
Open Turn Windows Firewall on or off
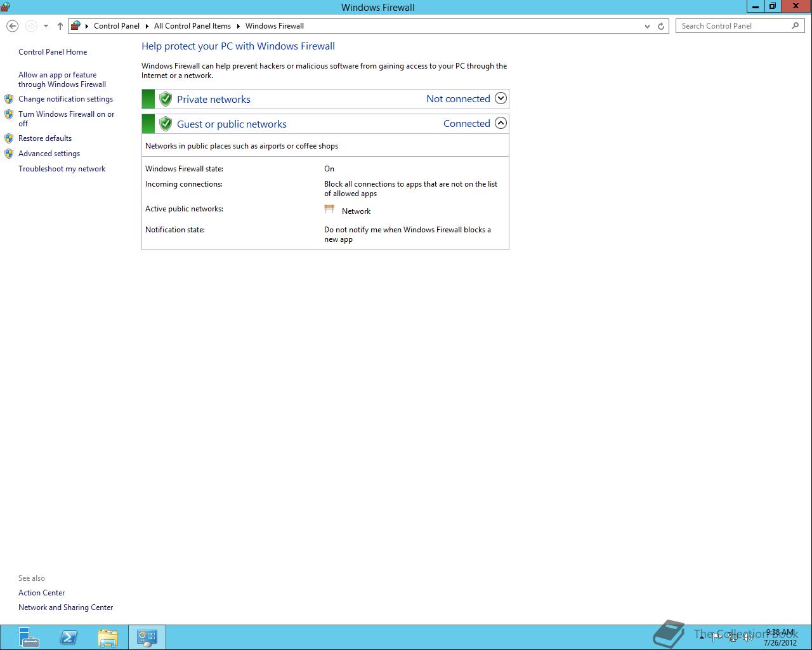tap(67, 119)
